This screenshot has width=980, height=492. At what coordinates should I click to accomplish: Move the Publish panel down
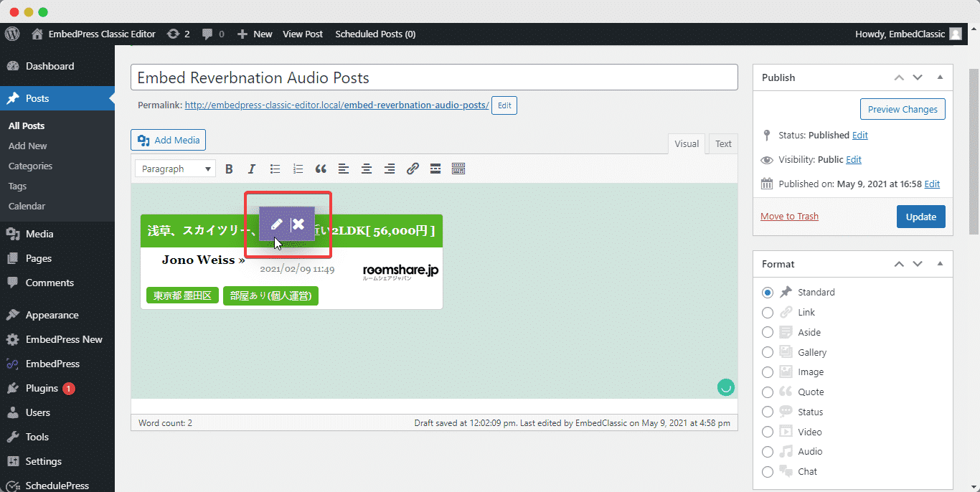click(918, 77)
